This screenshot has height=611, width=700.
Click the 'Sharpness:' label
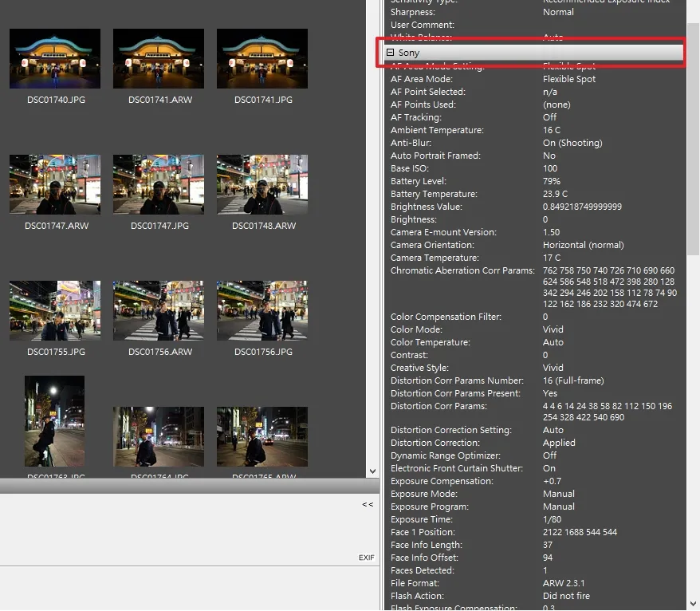(x=412, y=12)
